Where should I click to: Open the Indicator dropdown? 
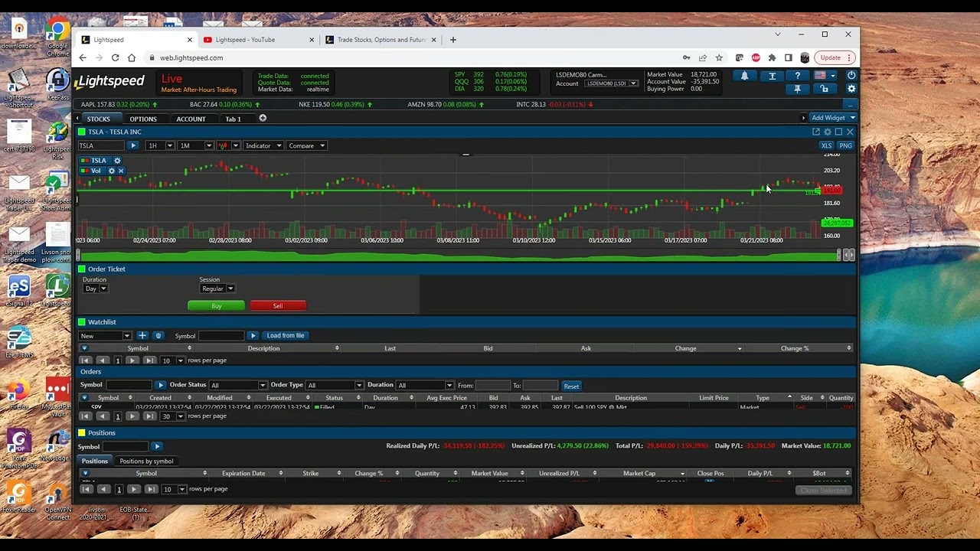click(263, 145)
